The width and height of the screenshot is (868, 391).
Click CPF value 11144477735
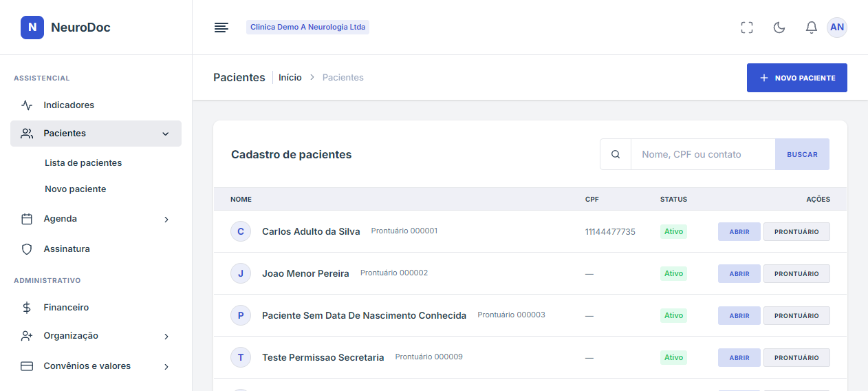click(610, 232)
